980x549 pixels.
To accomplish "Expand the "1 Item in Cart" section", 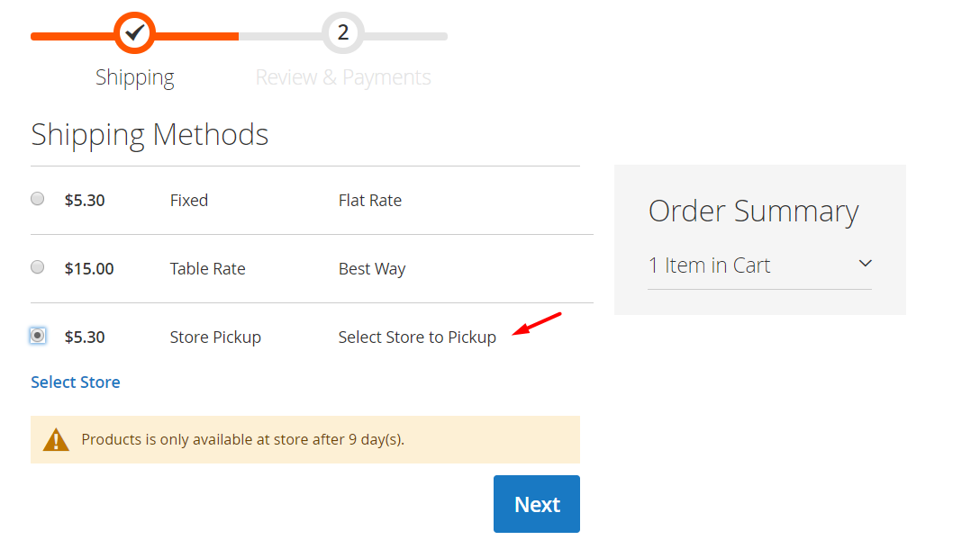I will (x=710, y=265).
